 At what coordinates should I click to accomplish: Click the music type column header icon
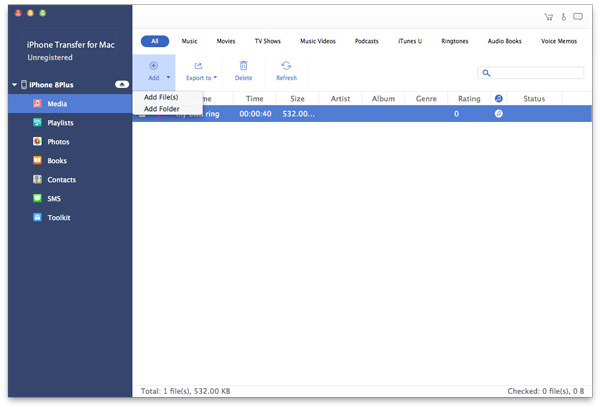point(499,98)
